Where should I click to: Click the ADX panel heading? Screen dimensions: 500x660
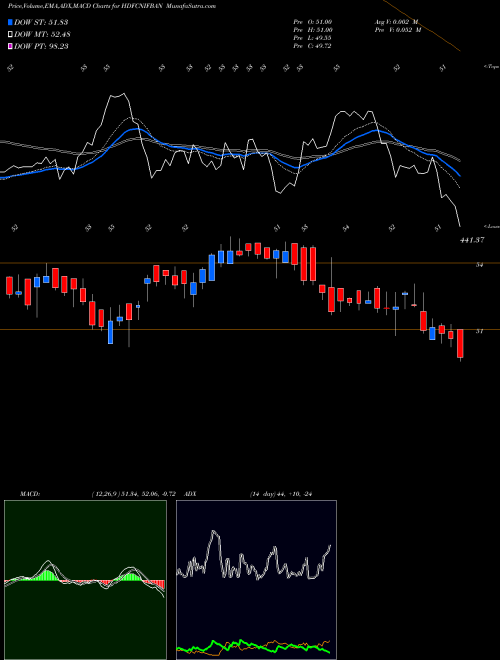point(190,494)
